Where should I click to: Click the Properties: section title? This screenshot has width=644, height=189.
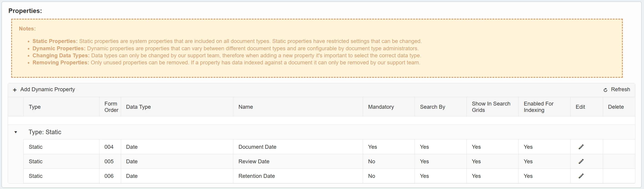coord(25,11)
